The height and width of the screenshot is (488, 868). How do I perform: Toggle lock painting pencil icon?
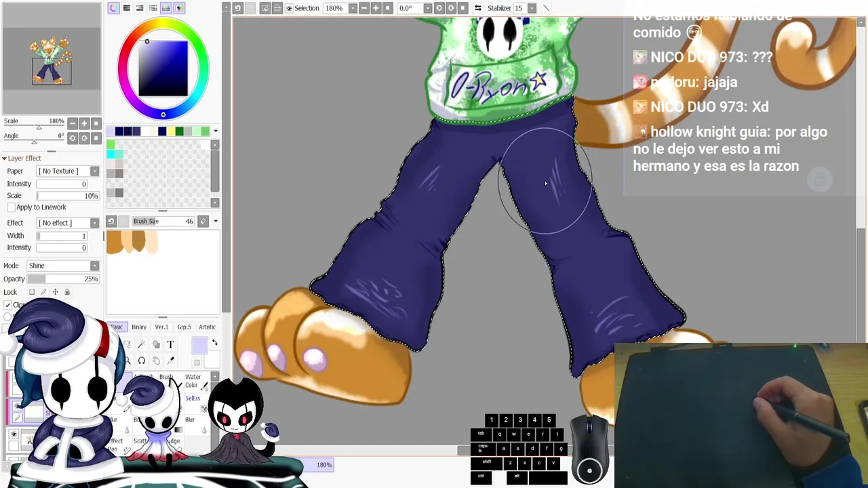click(x=44, y=292)
